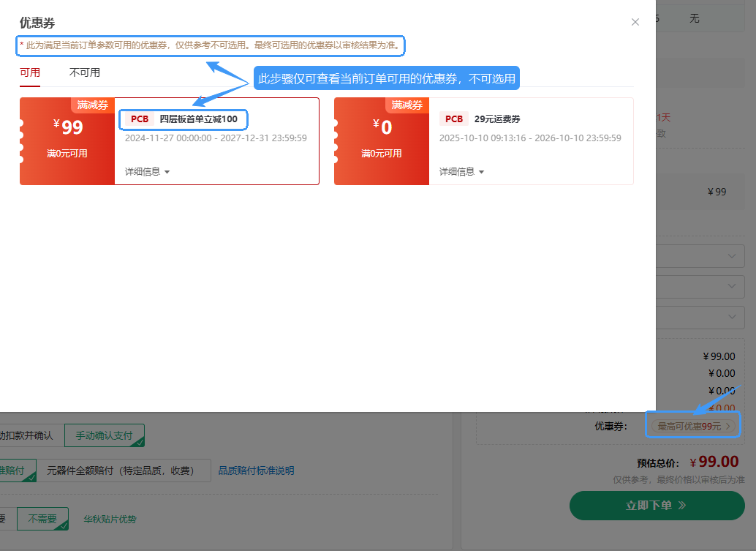Choose 元器件全额赔付 (特定品质, 收费) option

(x=124, y=471)
